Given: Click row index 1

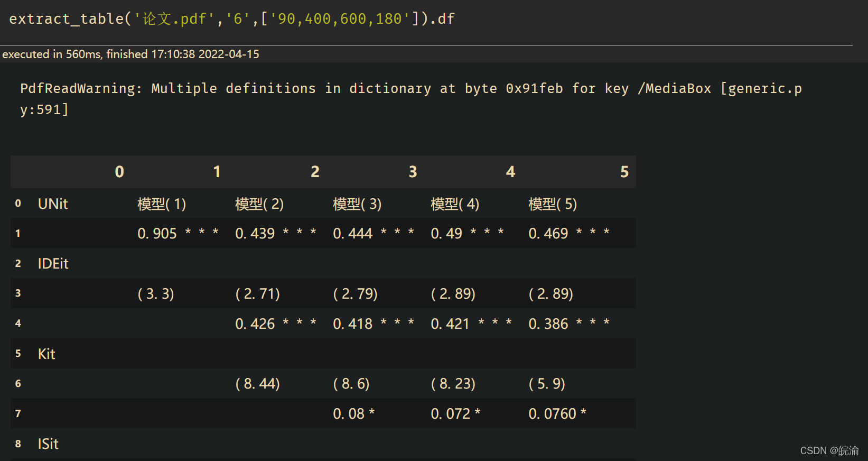Looking at the screenshot, I should coord(18,233).
